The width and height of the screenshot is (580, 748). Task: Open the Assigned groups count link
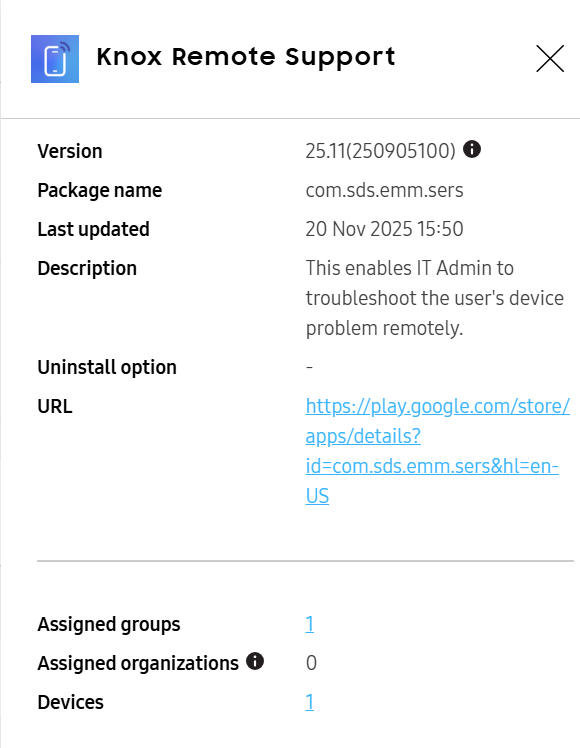point(310,624)
